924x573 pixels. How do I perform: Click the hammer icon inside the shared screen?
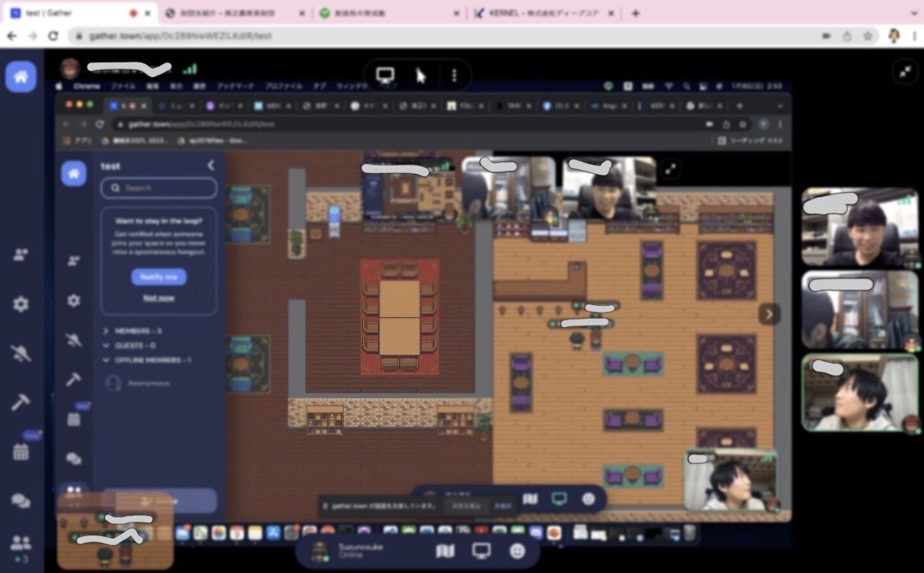74,379
